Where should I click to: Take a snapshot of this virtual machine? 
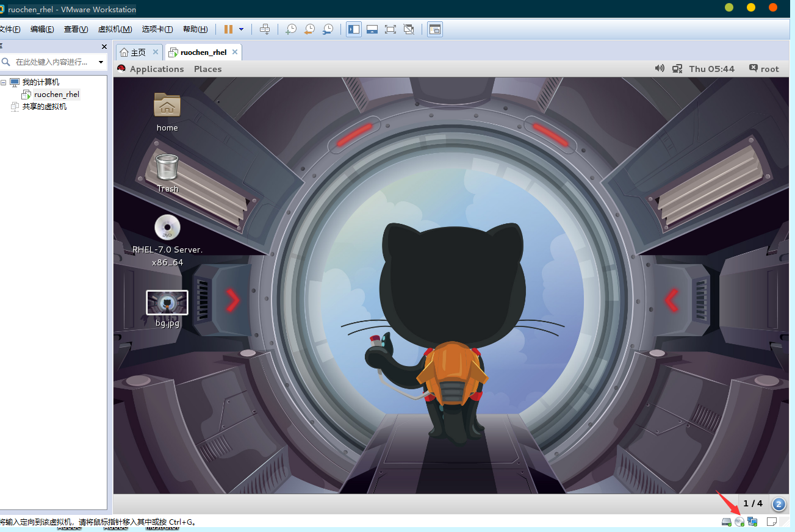(291, 29)
